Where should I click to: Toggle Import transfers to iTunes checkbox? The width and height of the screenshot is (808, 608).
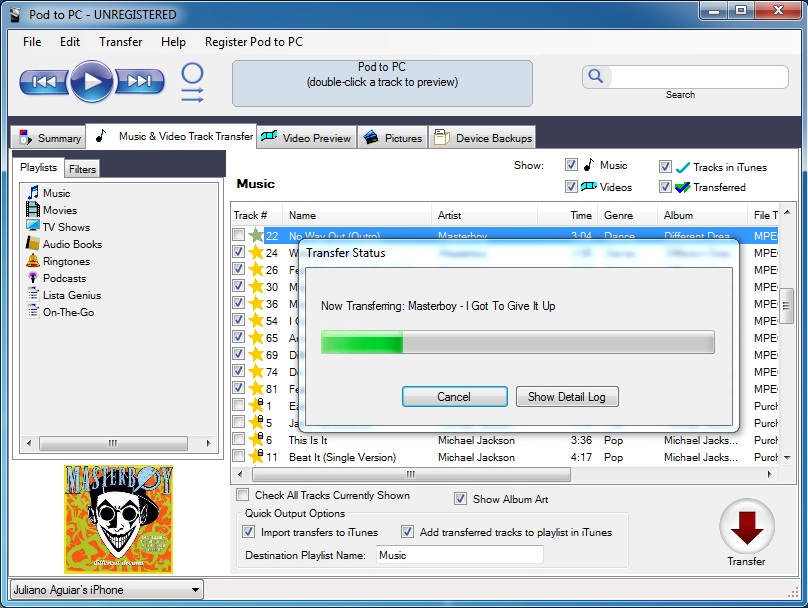[x=248, y=532]
